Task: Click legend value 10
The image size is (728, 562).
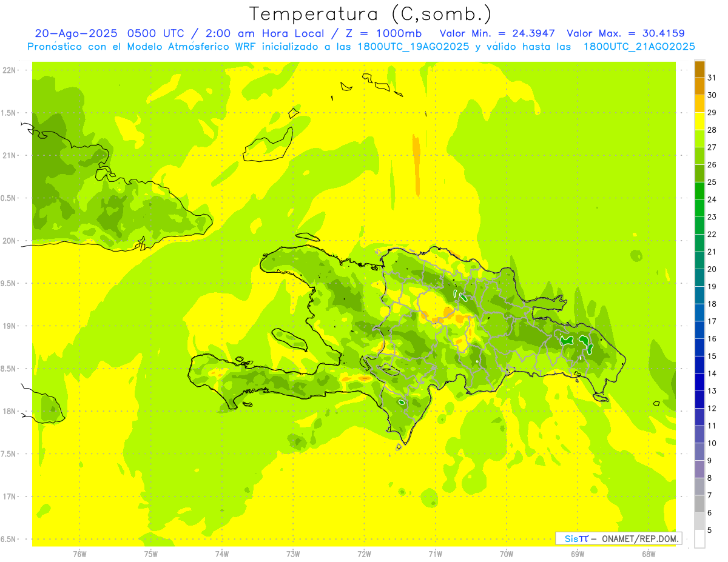Action: pyautogui.click(x=712, y=443)
